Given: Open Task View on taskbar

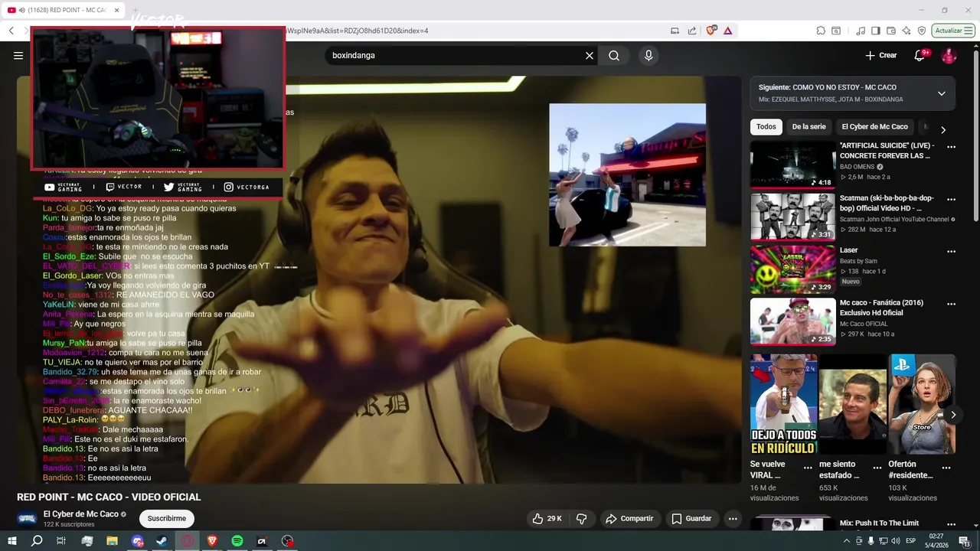Looking at the screenshot, I should click(x=61, y=540).
